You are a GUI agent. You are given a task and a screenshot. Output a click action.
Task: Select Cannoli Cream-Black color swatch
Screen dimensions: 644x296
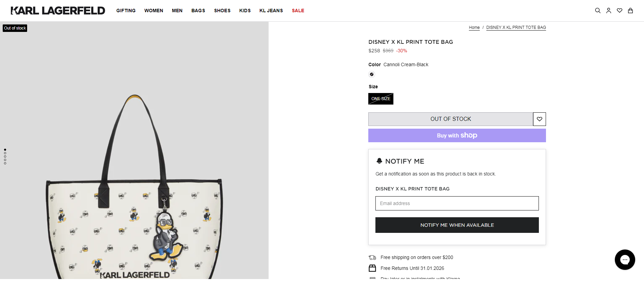coord(372,74)
